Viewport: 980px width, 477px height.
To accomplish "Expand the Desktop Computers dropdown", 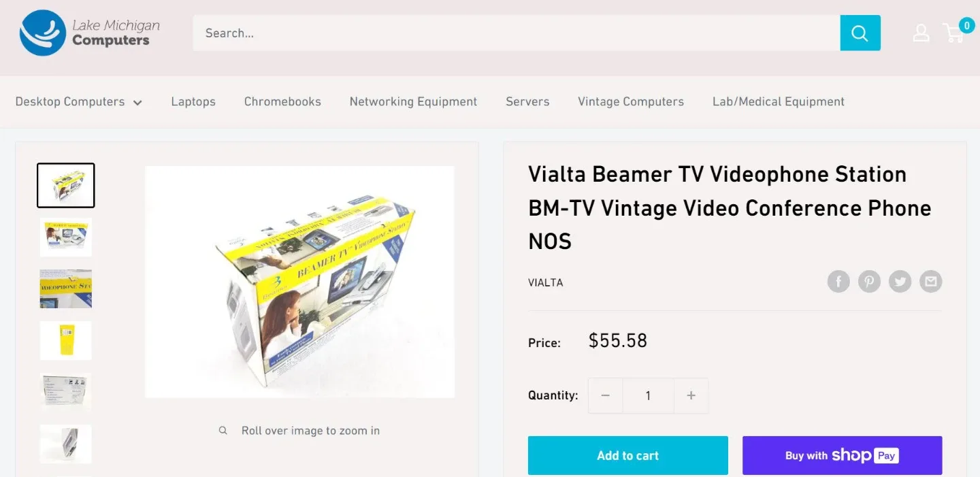I will 79,101.
